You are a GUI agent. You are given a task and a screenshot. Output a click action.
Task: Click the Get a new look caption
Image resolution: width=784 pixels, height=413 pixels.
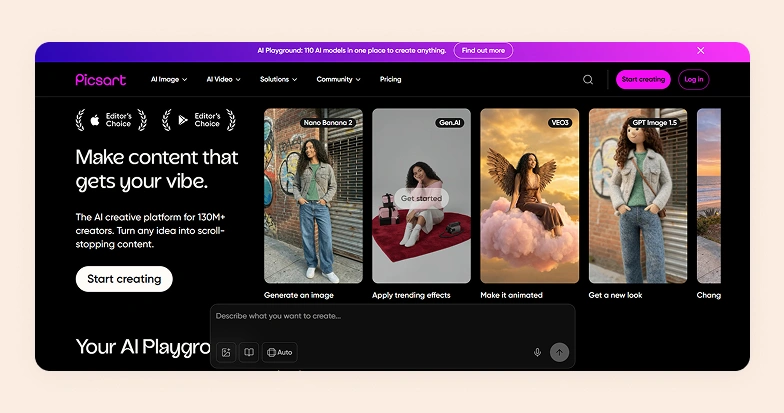click(x=616, y=295)
